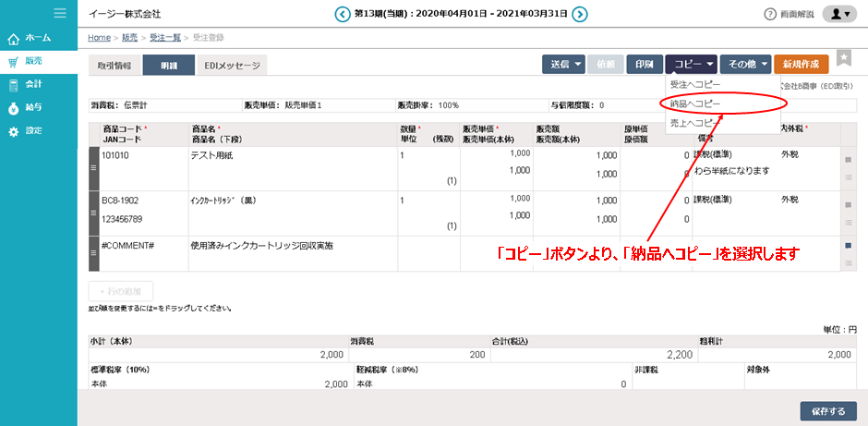Screen dimensions: 868x426
Task: Go to previous fiscal period arrow
Action: (x=343, y=15)
